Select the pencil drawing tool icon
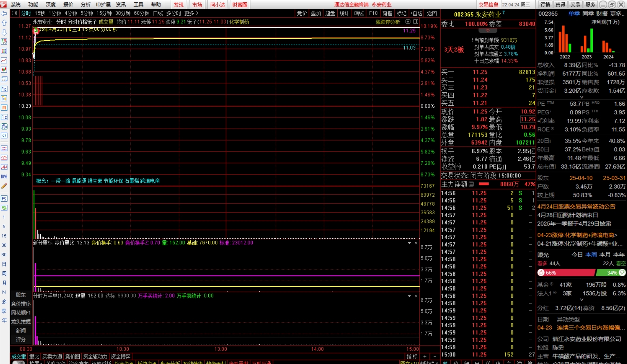This screenshot has width=627, height=364. tap(4, 186)
